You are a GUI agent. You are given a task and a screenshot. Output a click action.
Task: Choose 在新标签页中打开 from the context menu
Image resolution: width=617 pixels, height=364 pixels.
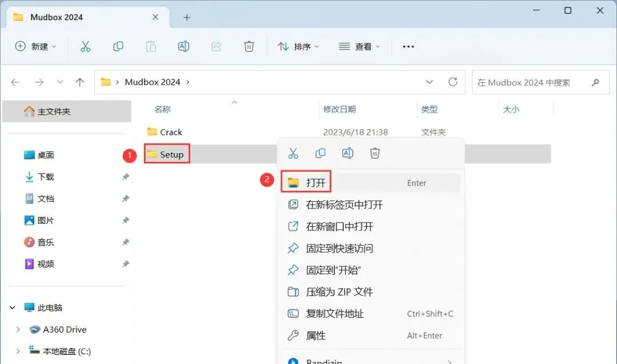pyautogui.click(x=371, y=205)
